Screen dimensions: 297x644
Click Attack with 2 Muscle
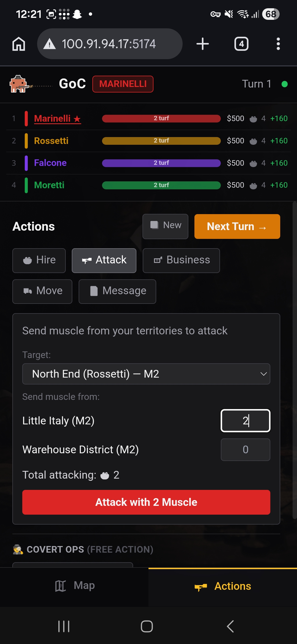point(146,502)
